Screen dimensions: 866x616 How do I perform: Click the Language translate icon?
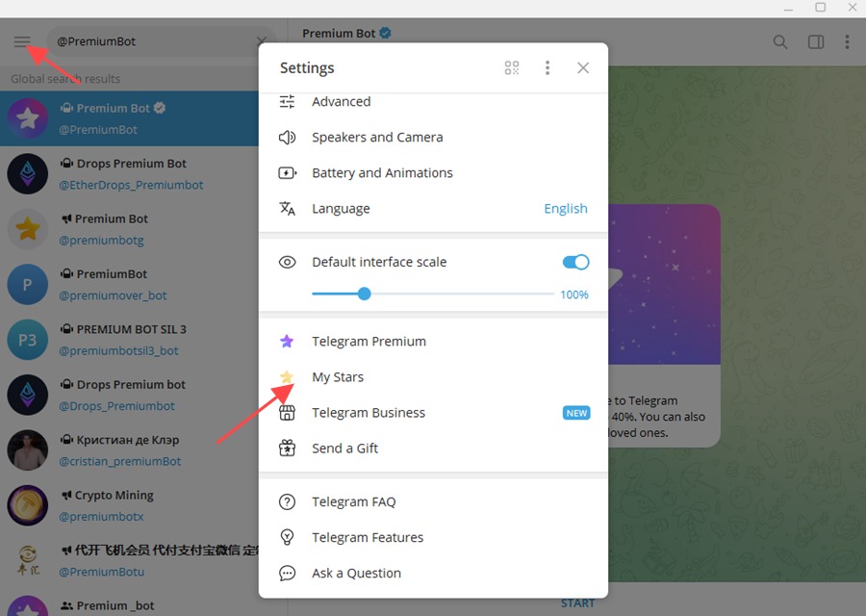287,209
